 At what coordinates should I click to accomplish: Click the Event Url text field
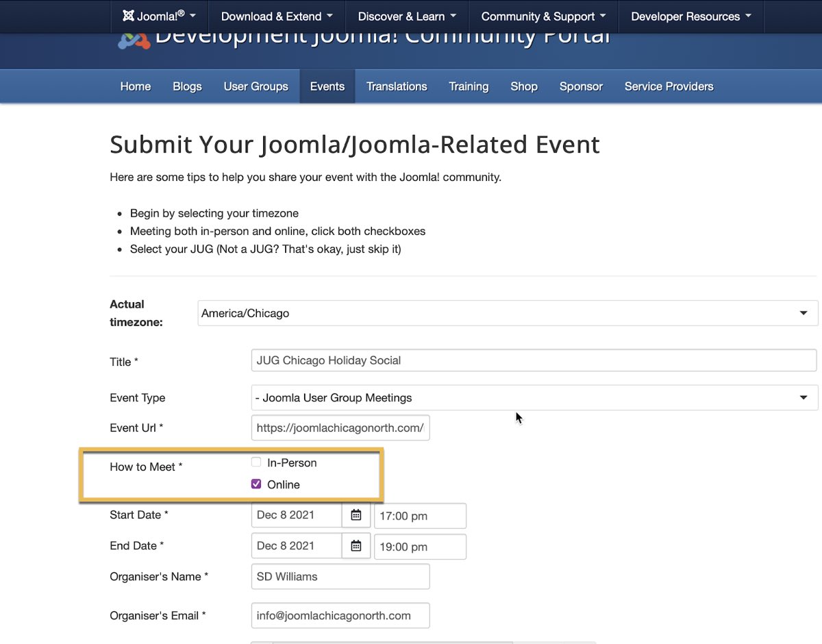[x=340, y=428]
